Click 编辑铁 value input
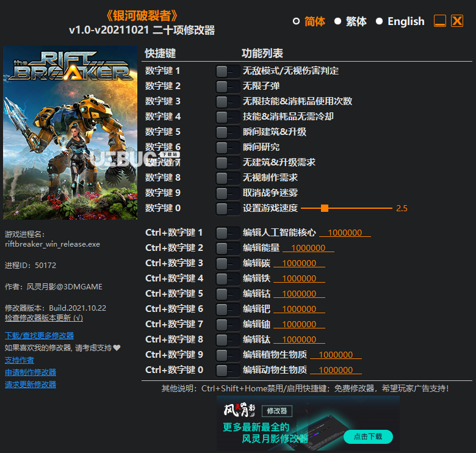476x453 pixels. click(x=299, y=278)
